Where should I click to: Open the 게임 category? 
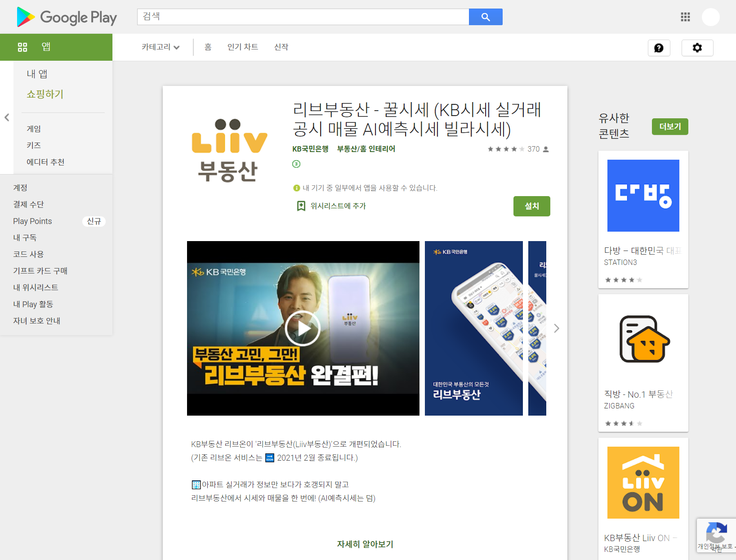[34, 129]
